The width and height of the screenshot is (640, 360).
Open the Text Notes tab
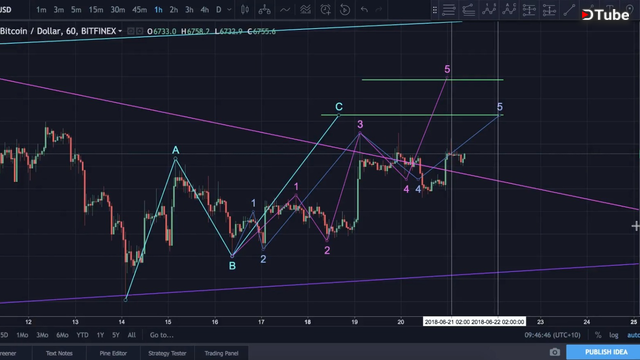[59, 353]
